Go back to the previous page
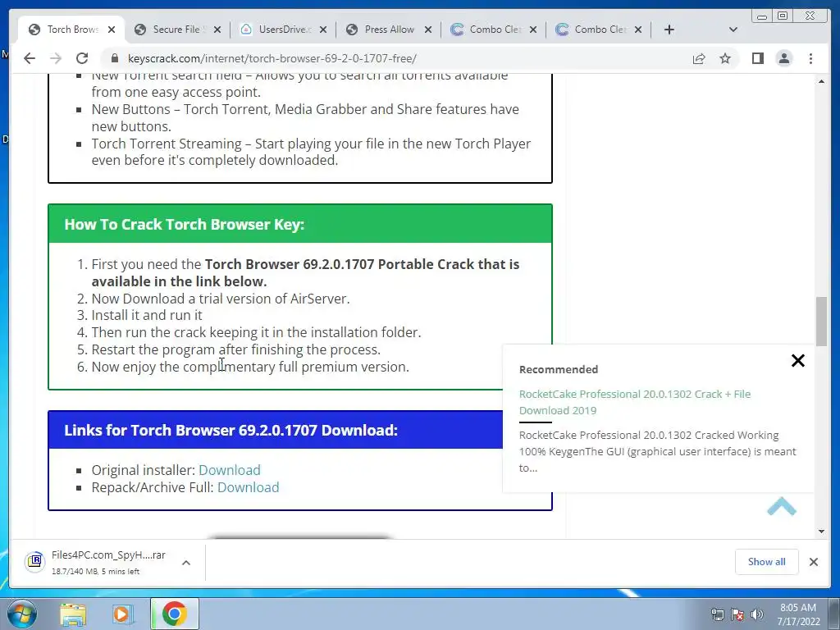This screenshot has width=840, height=630. [30, 58]
